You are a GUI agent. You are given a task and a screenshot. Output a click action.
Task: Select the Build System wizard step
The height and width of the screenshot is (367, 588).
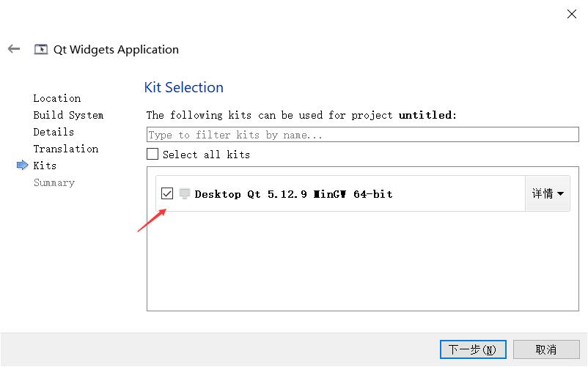[x=68, y=115]
